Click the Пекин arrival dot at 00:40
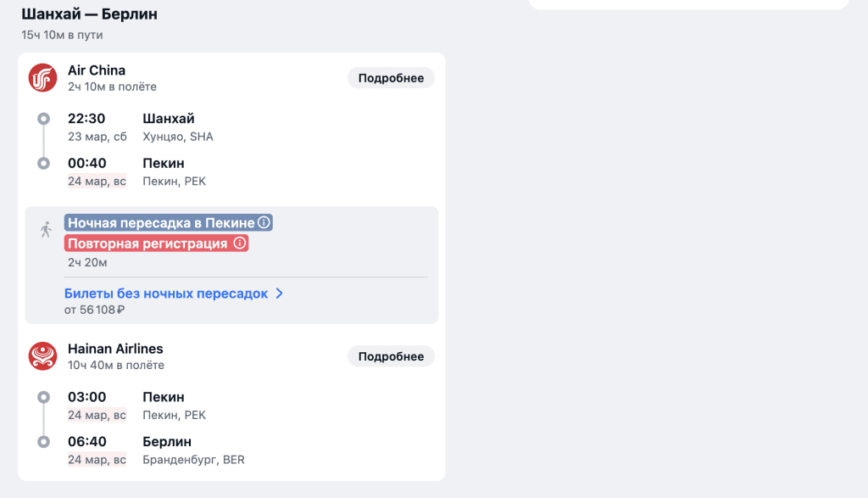The image size is (868, 498). [x=42, y=162]
